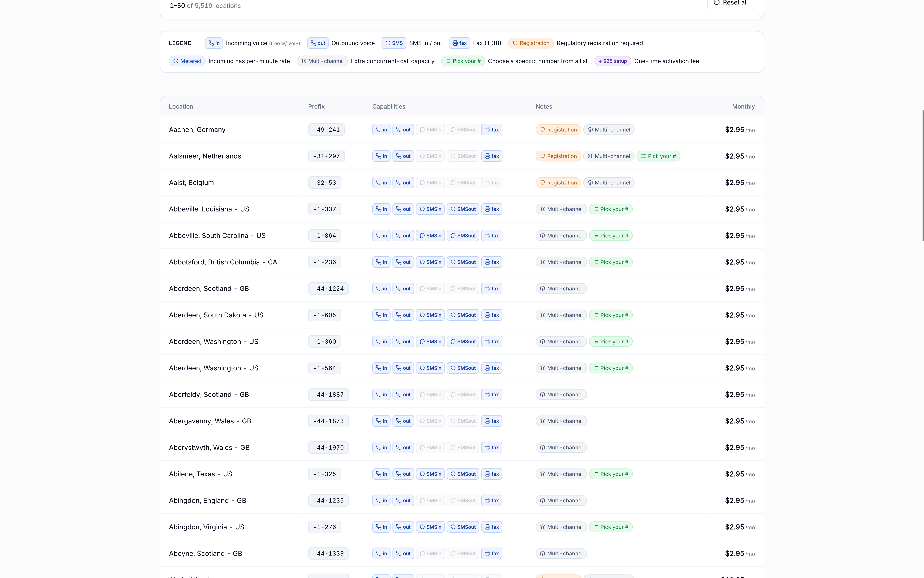
Task: Click Pick your # tag on Abbotsford row
Action: tap(611, 262)
